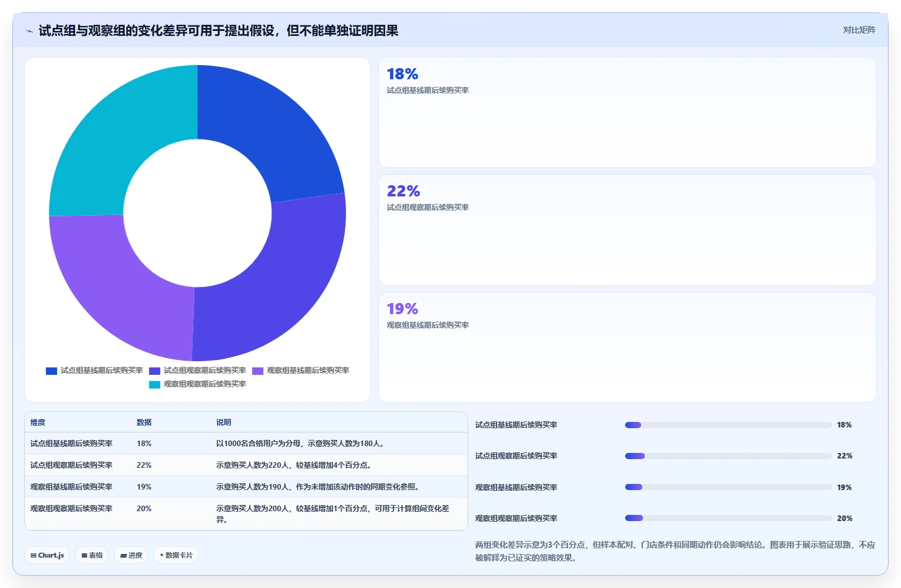
Task: Click the description mentioning 190人
Action: click(x=319, y=487)
